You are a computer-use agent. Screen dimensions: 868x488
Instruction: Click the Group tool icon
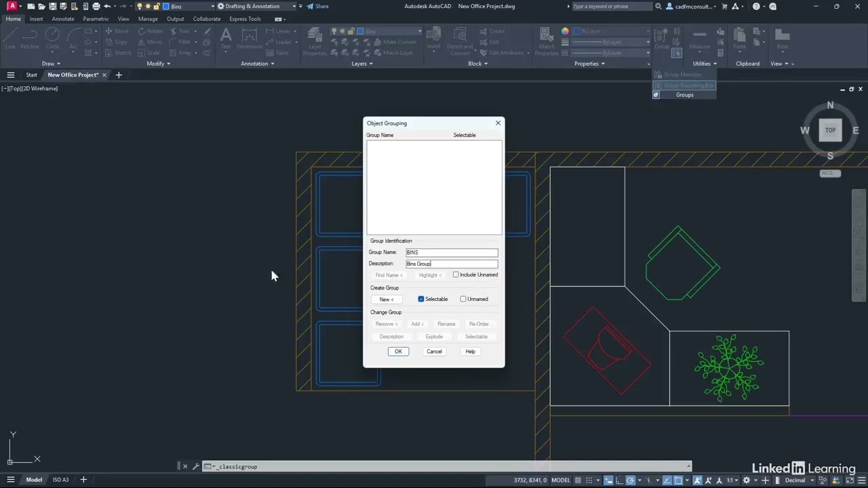pos(660,39)
